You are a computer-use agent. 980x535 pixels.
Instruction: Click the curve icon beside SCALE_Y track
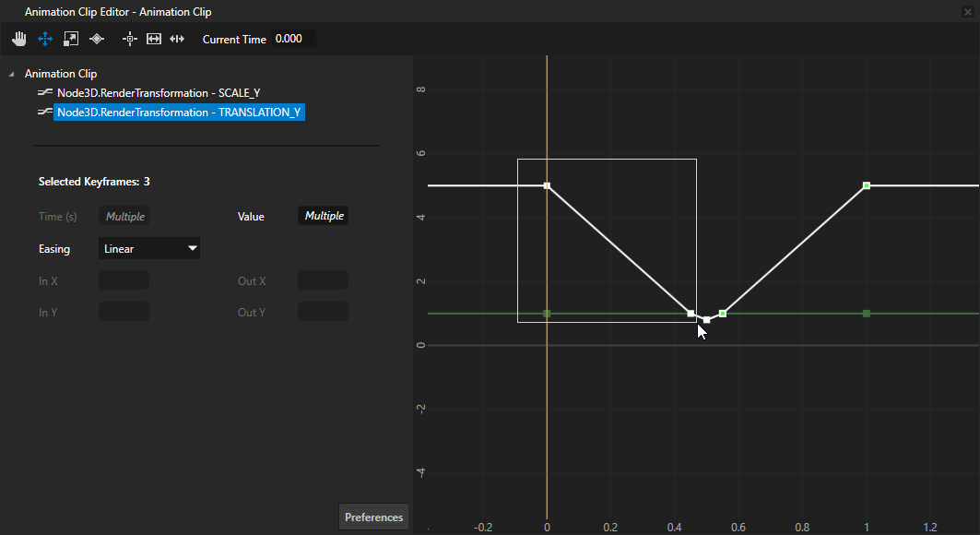[44, 93]
